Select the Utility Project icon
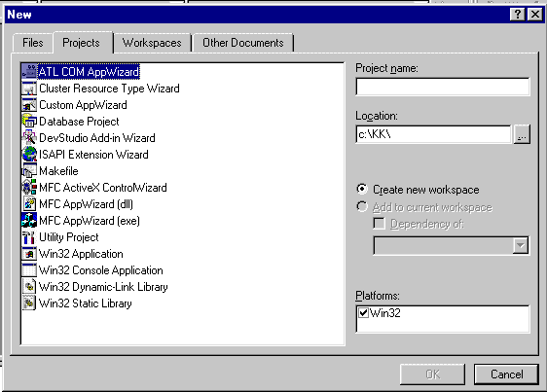Viewport: 547px width, 392px height. [x=29, y=237]
